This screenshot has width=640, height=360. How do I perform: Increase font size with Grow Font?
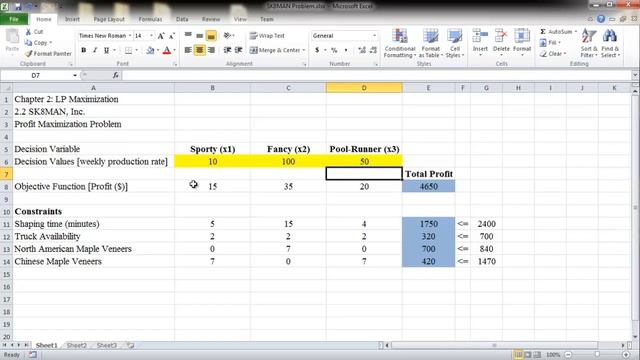pyautogui.click(x=161, y=36)
